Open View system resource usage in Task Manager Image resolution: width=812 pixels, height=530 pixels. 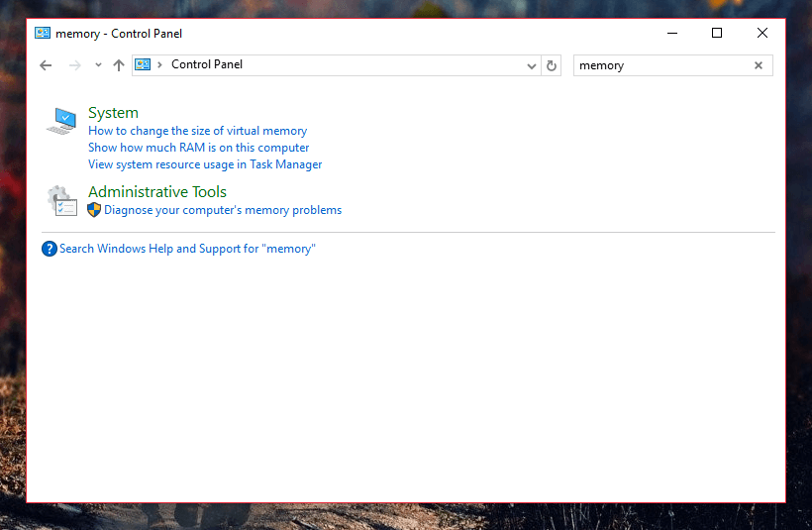[205, 164]
